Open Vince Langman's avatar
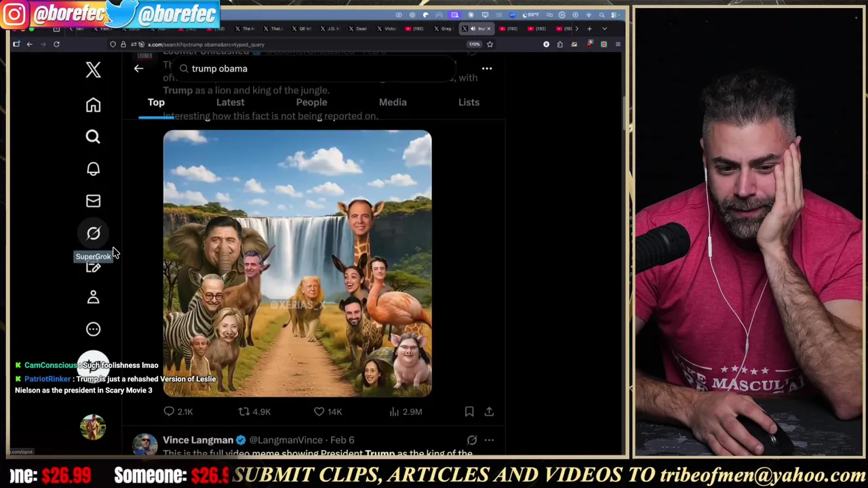 click(144, 445)
